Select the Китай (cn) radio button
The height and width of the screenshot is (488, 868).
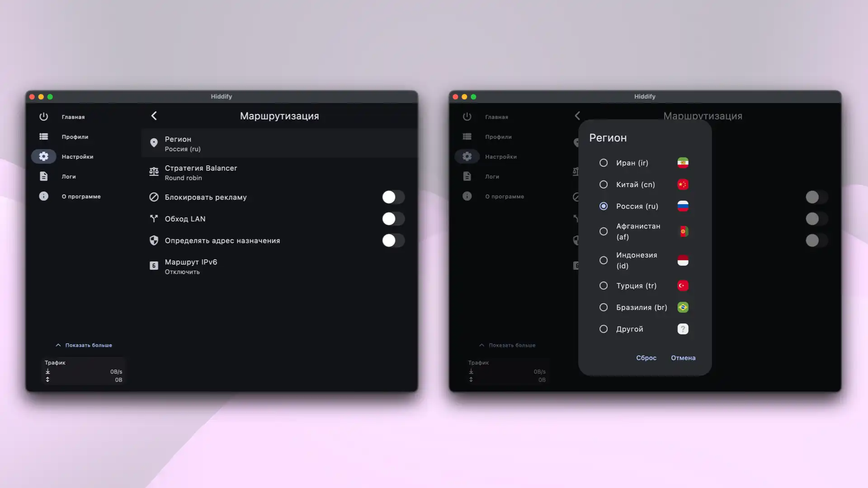603,184
